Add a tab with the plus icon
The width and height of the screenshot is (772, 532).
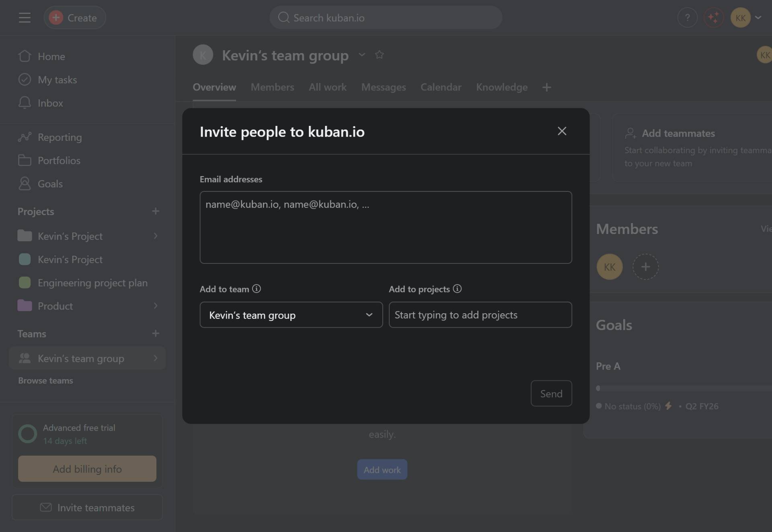(x=546, y=87)
